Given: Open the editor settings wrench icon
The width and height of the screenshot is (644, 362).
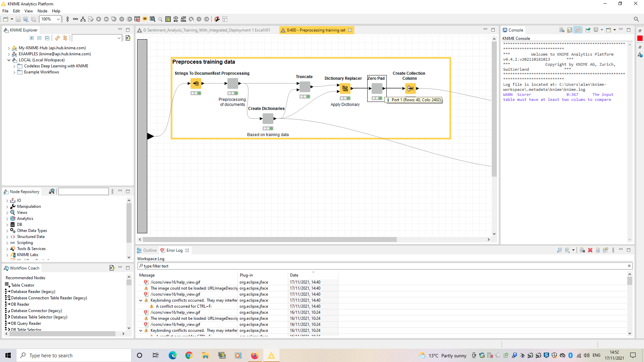Looking at the screenshot, I should pos(217,19).
